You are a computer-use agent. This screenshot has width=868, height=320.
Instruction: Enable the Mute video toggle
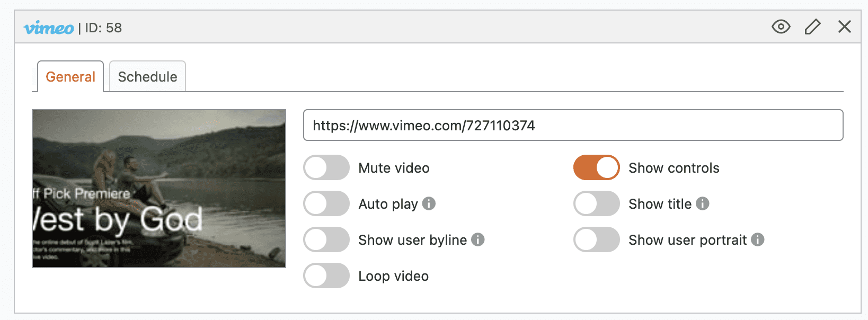tap(326, 168)
